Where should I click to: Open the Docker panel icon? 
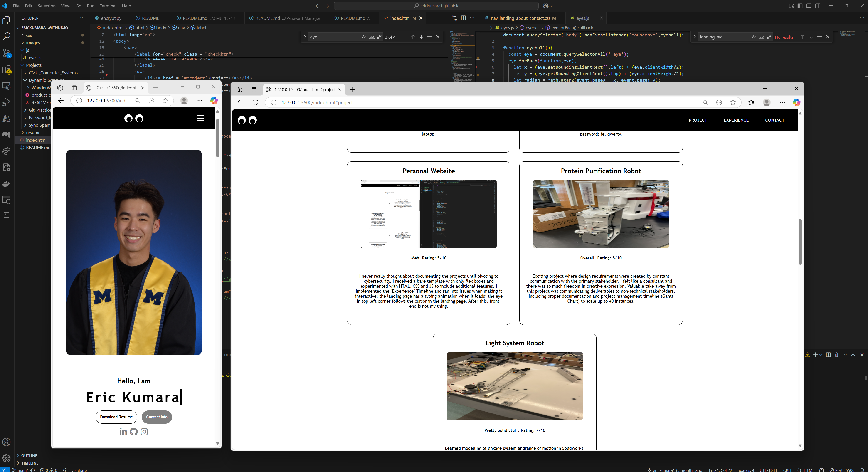pyautogui.click(x=6, y=184)
